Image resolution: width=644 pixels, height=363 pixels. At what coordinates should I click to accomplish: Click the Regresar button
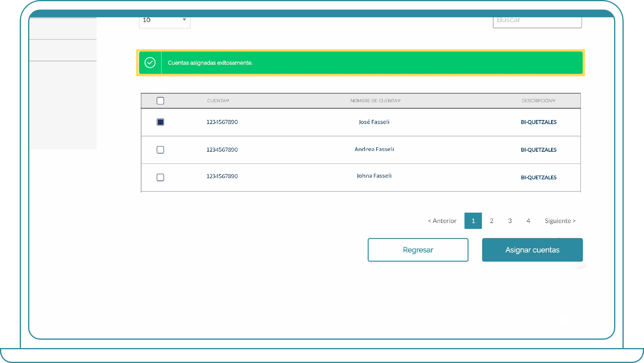click(418, 250)
